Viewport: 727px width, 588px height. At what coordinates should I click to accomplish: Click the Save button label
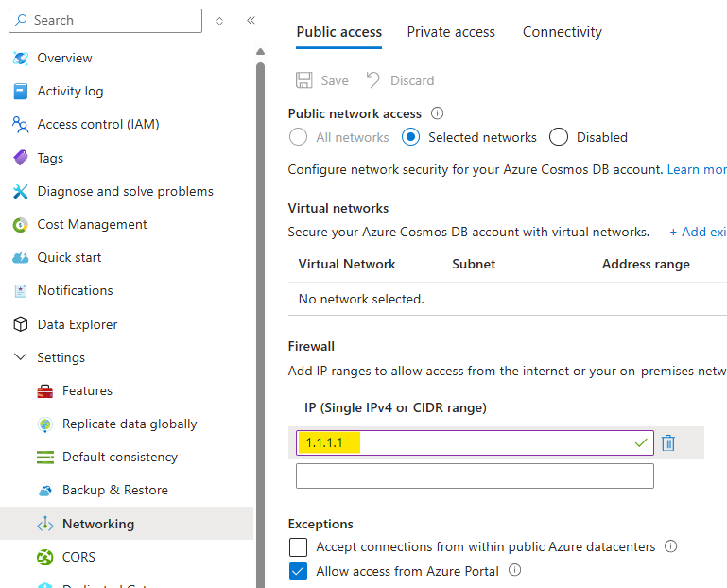(x=335, y=80)
